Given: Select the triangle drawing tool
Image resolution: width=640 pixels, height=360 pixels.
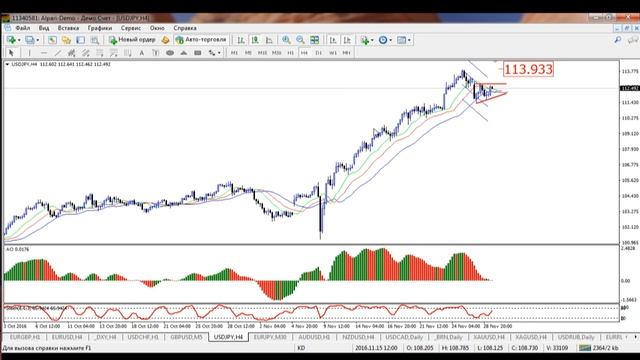Looking at the screenshot, I should [184, 53].
